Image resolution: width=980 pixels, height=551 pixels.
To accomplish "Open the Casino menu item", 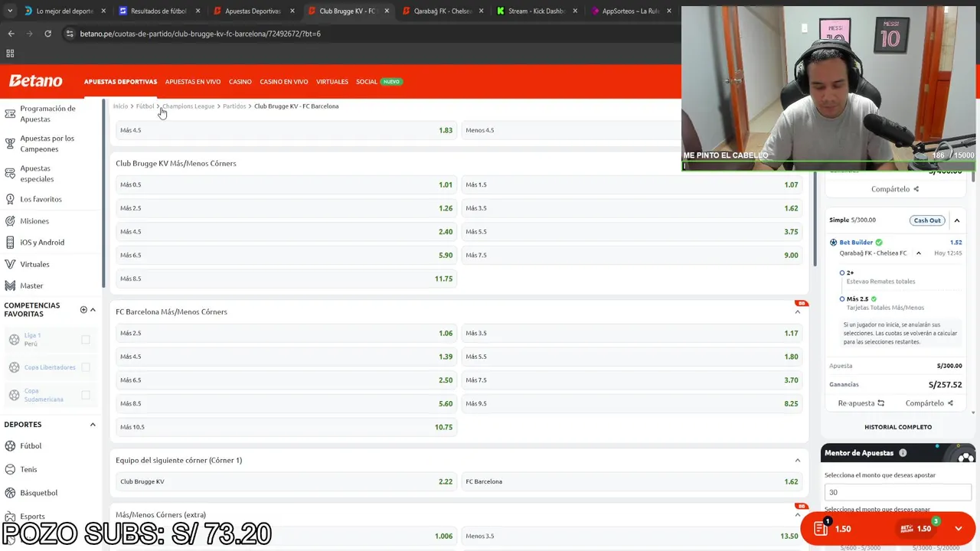I will pos(240,82).
